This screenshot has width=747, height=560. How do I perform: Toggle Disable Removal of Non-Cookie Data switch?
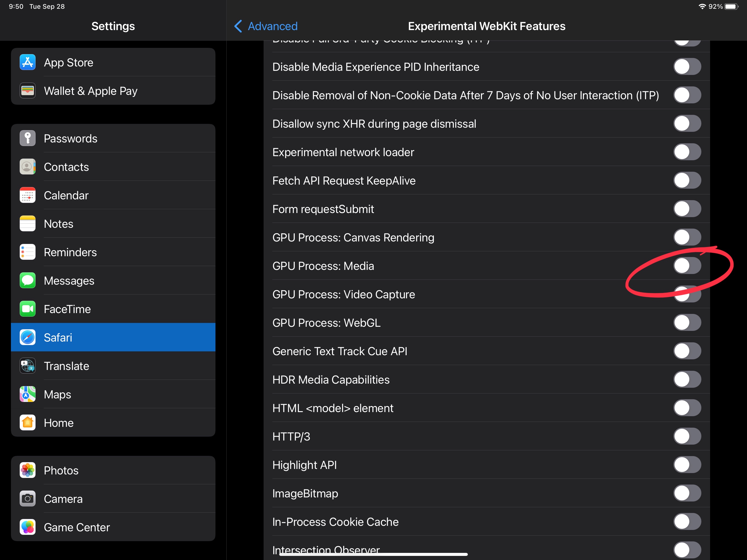(687, 95)
